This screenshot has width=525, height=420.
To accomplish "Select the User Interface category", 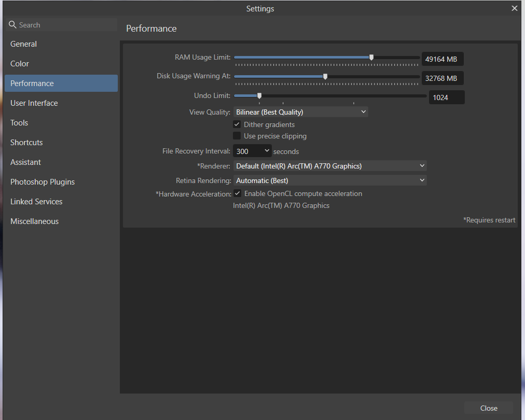I will (34, 103).
